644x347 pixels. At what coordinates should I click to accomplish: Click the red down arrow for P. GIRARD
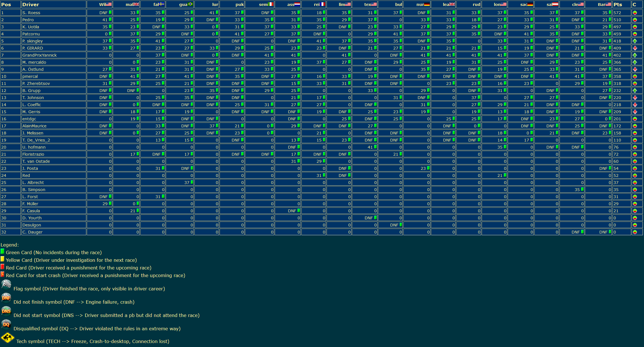pos(635,48)
